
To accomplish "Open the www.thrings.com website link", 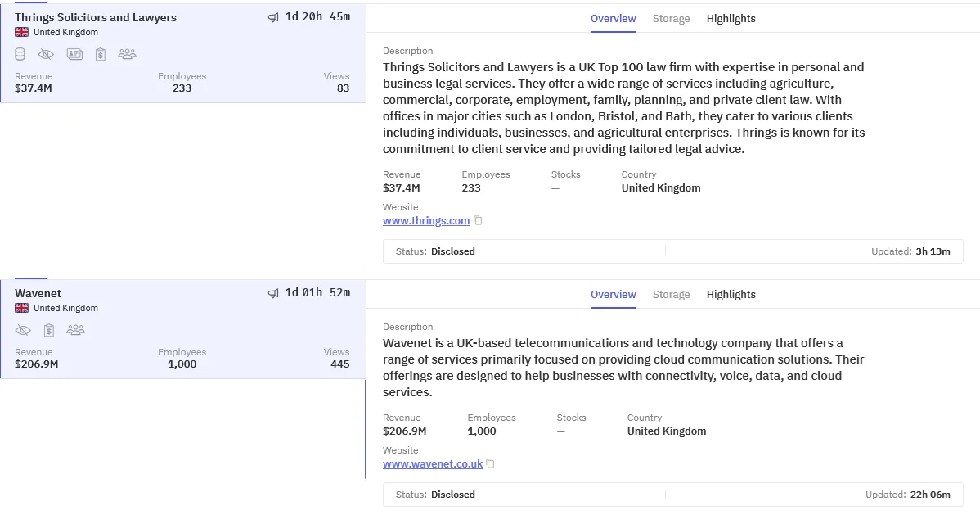I will click(x=426, y=221).
